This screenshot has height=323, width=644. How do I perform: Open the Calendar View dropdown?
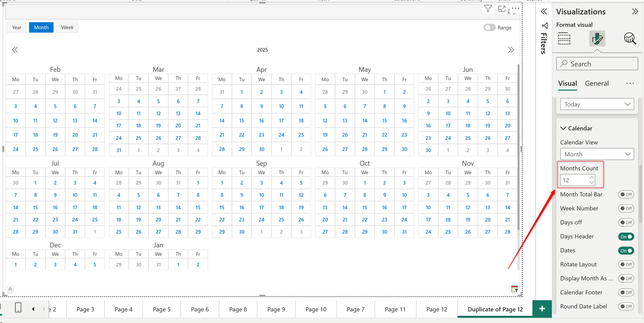coord(597,154)
